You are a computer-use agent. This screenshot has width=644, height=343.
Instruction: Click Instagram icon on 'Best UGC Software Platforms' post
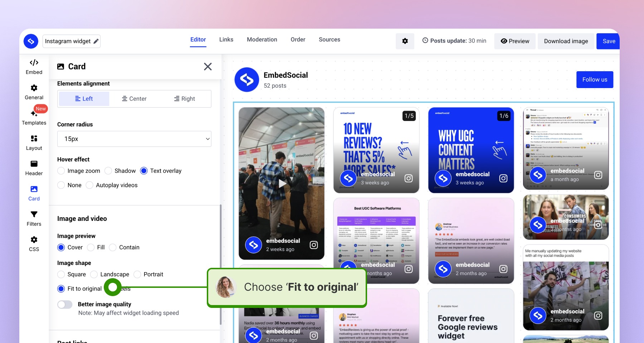pyautogui.click(x=409, y=269)
